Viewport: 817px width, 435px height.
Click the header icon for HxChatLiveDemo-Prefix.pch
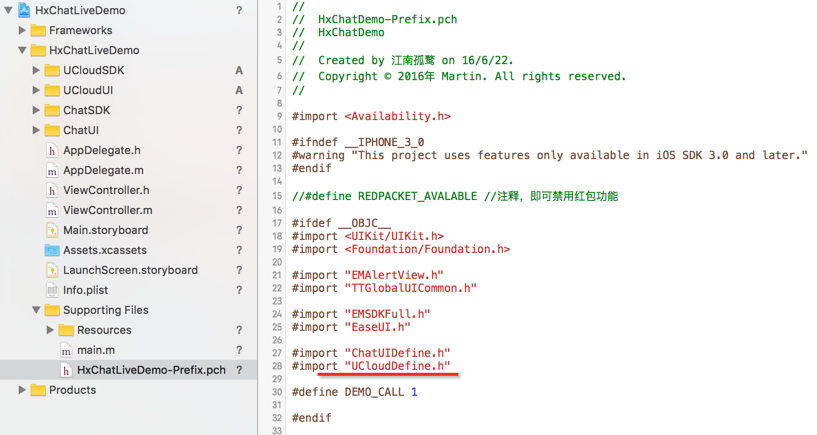pyautogui.click(x=66, y=370)
